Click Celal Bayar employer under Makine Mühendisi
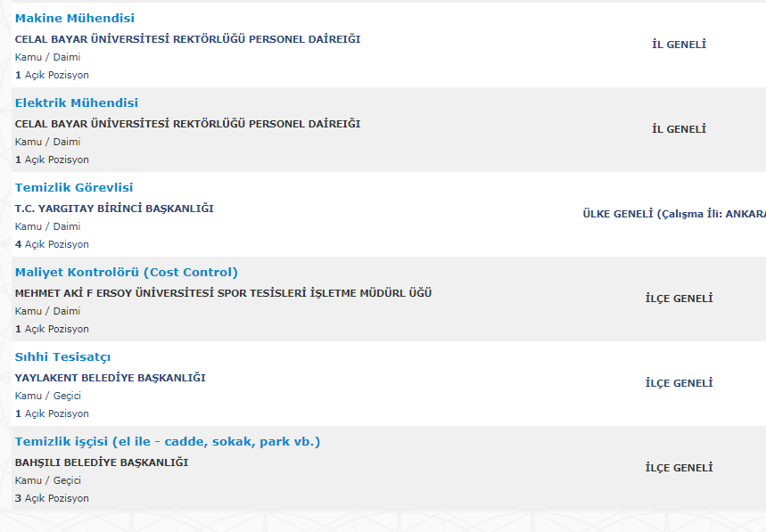766x532 pixels. 187,39
